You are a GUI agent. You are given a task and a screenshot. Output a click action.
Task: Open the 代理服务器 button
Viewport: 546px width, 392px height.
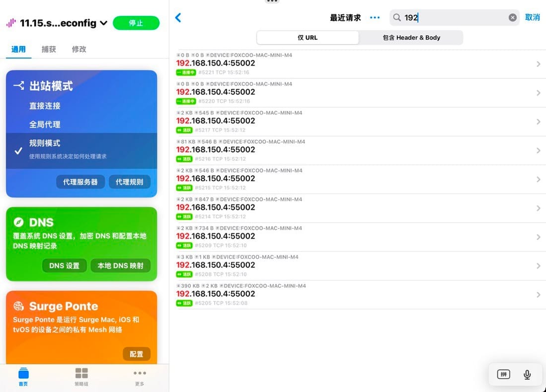[x=80, y=182]
